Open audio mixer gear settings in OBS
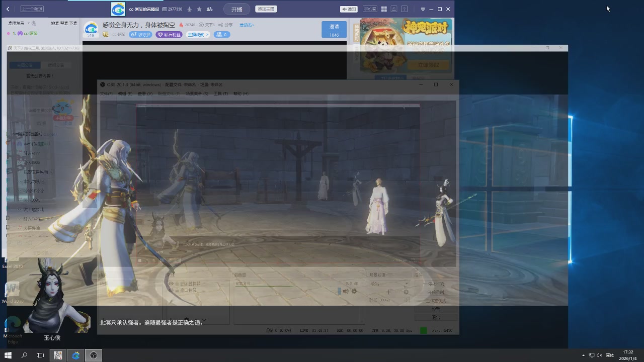This screenshot has height=362, width=644. click(354, 291)
